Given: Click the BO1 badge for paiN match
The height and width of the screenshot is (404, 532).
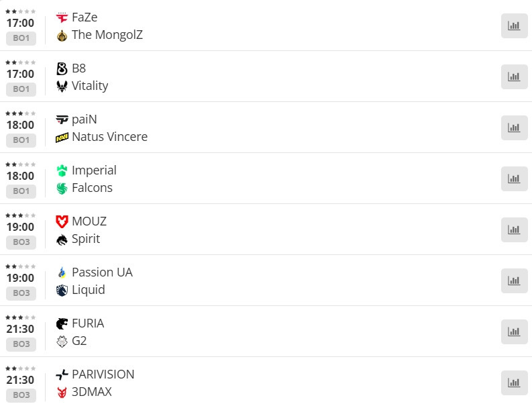Looking at the screenshot, I should (x=21, y=140).
